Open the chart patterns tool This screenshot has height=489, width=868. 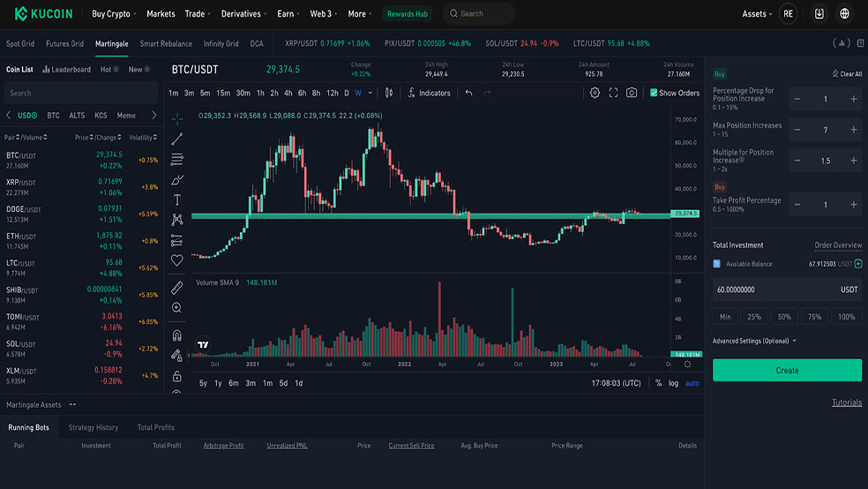[176, 220]
